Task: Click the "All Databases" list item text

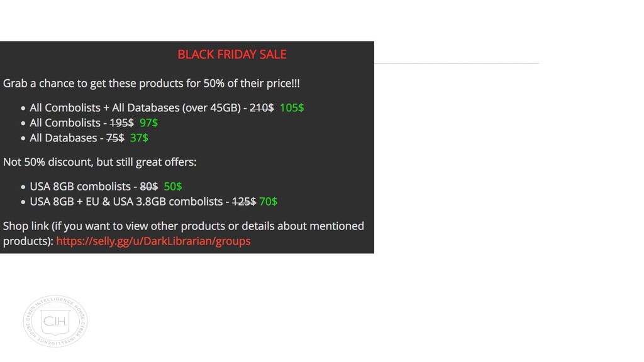Action: coord(63,138)
